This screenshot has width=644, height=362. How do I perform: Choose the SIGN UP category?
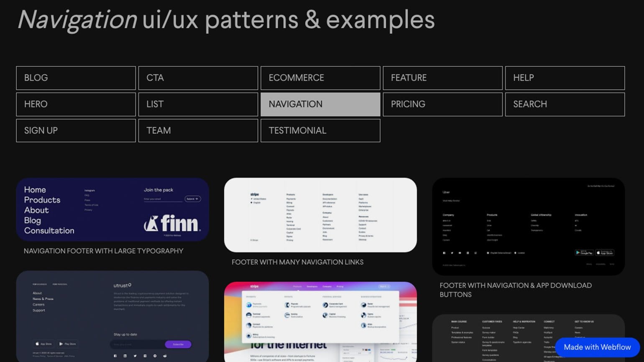pos(76,130)
